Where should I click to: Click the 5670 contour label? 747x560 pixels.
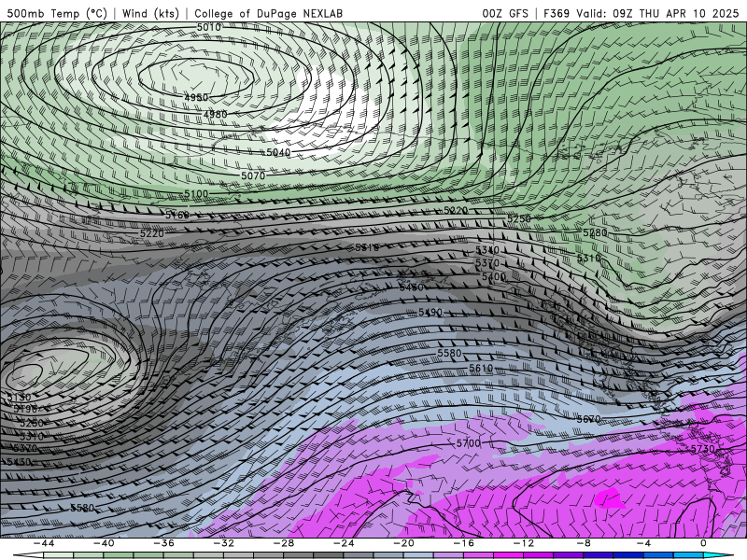(x=589, y=419)
